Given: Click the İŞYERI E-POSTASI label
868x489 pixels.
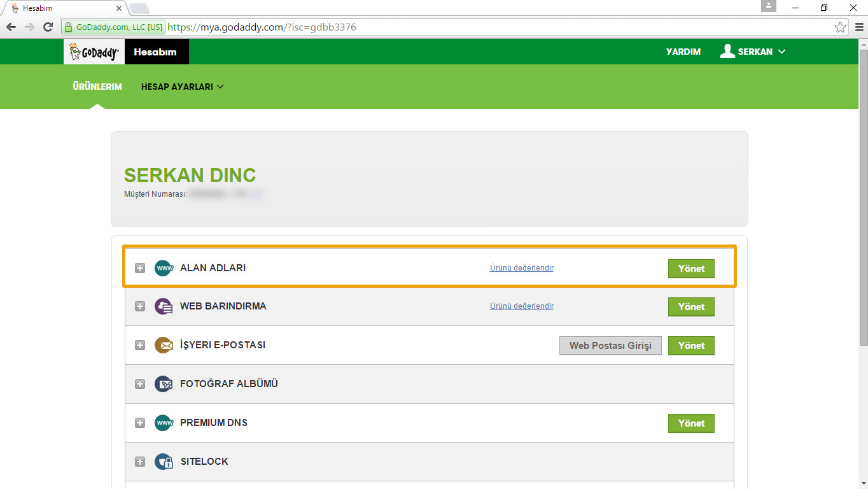Looking at the screenshot, I should click(223, 345).
